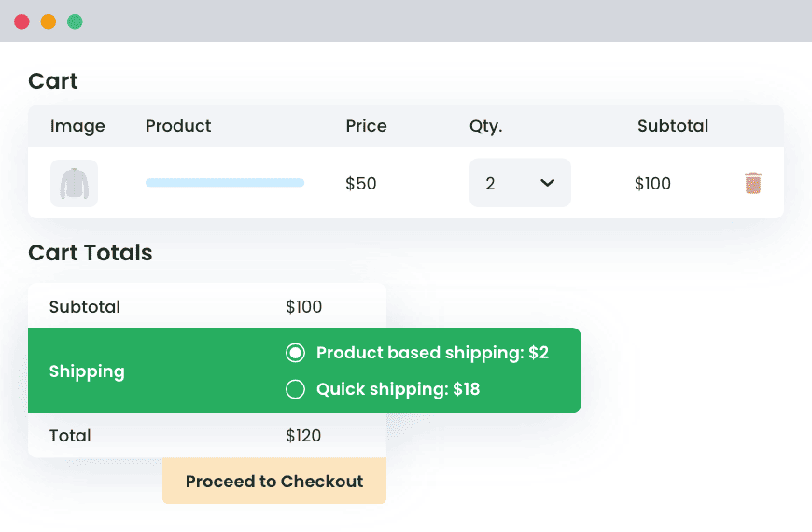The width and height of the screenshot is (812, 532).
Task: Open the quantity dropdown showing 2
Action: (x=519, y=183)
